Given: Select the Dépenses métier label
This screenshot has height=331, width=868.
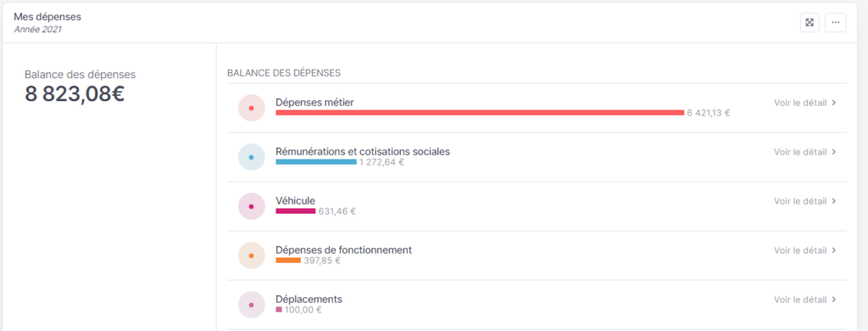Looking at the screenshot, I should [x=314, y=103].
